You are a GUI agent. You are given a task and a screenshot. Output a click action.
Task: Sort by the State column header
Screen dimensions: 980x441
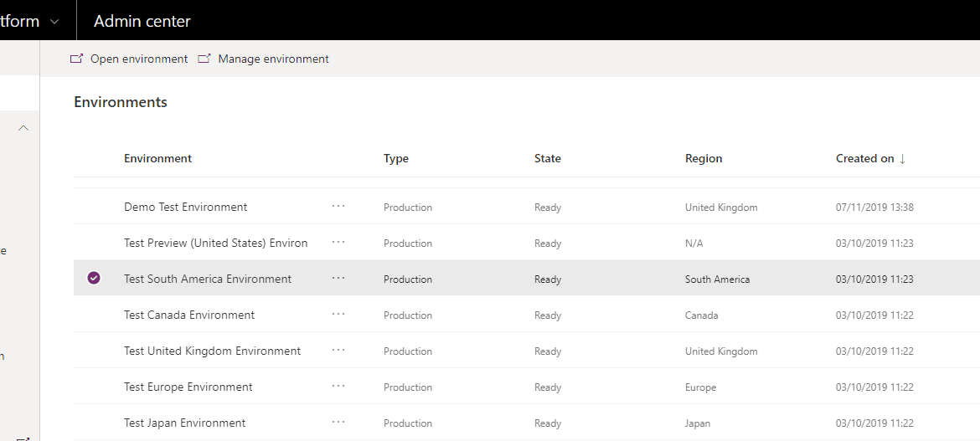click(548, 159)
